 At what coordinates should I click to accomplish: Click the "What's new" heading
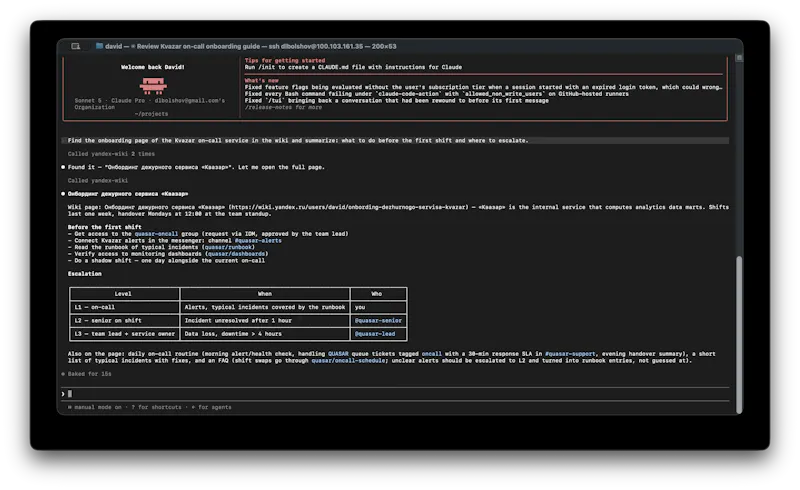click(261, 81)
